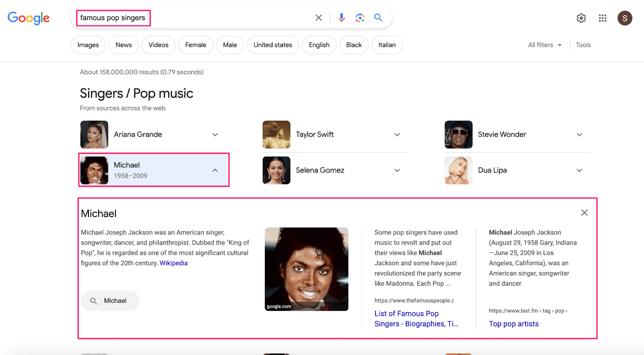Start voice search with the microphone icon

click(x=341, y=18)
